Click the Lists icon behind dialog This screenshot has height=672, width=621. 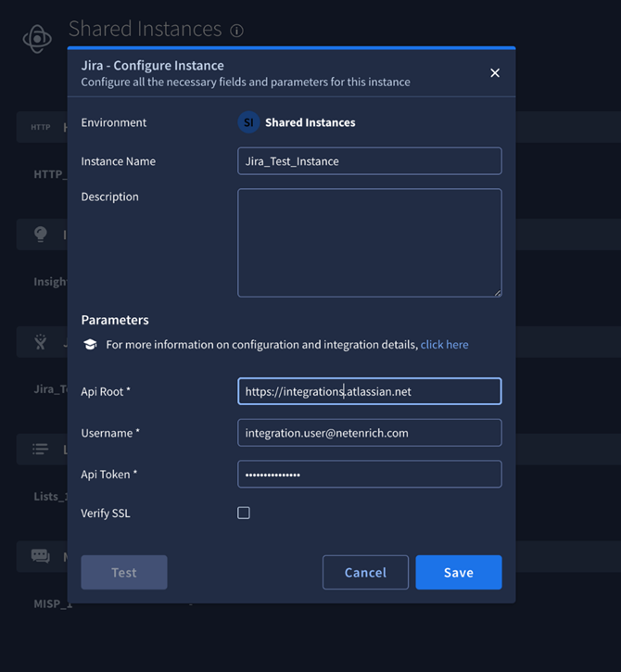click(x=40, y=450)
